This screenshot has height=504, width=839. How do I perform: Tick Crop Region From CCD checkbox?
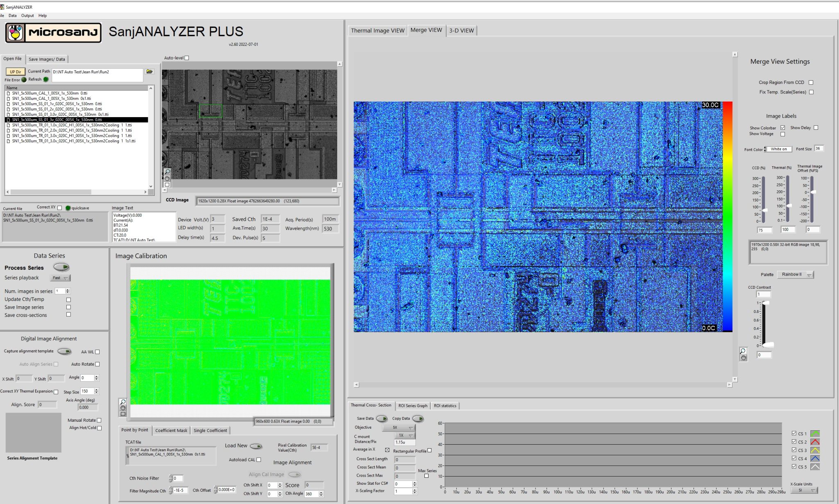811,82
